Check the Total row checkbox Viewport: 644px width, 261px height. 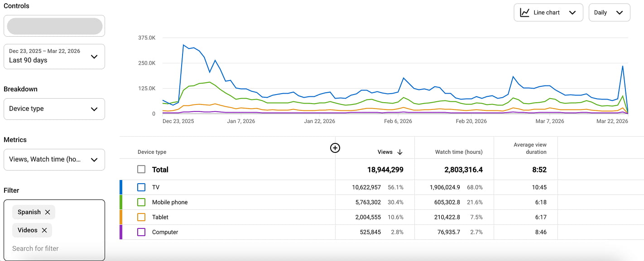142,169
